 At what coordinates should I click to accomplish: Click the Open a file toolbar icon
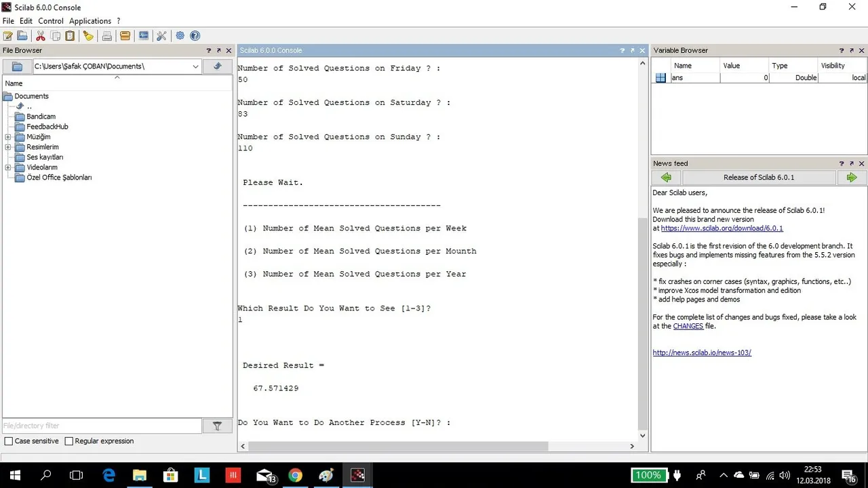coord(22,36)
